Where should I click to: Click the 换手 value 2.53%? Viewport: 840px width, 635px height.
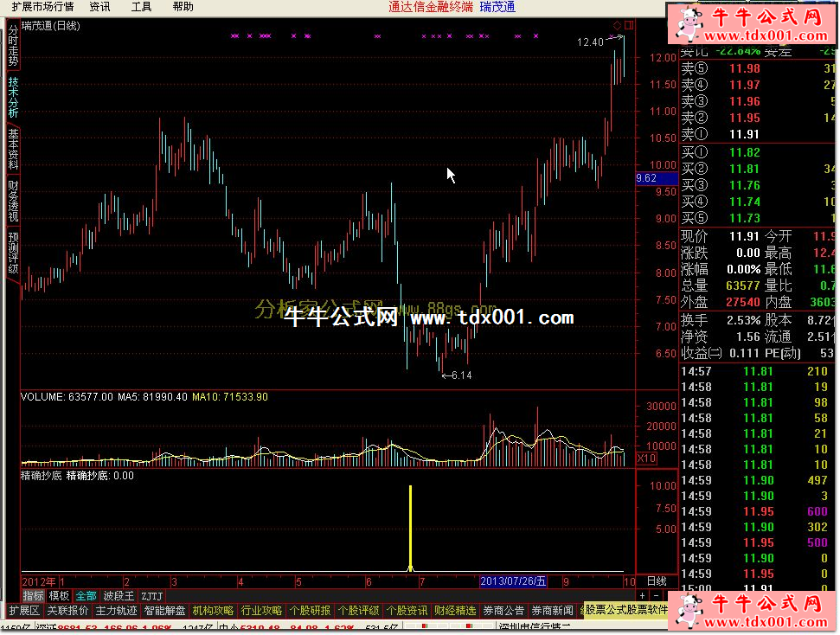[x=744, y=320]
